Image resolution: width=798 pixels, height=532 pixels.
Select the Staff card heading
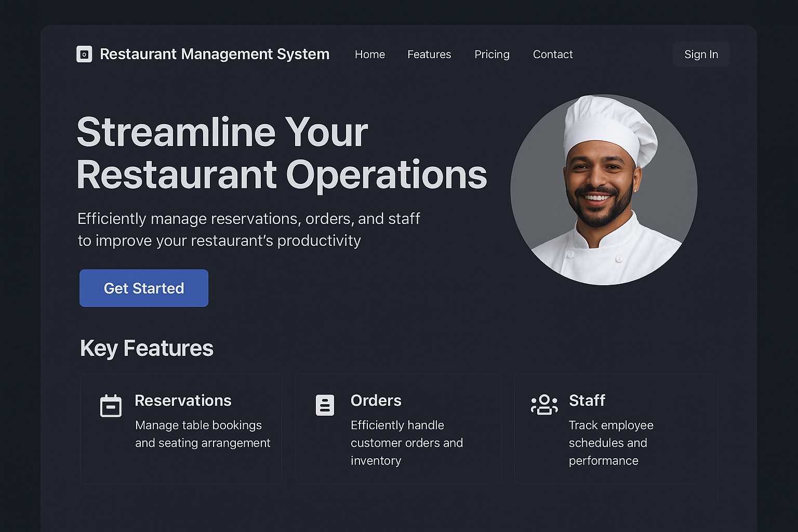pyautogui.click(x=587, y=401)
